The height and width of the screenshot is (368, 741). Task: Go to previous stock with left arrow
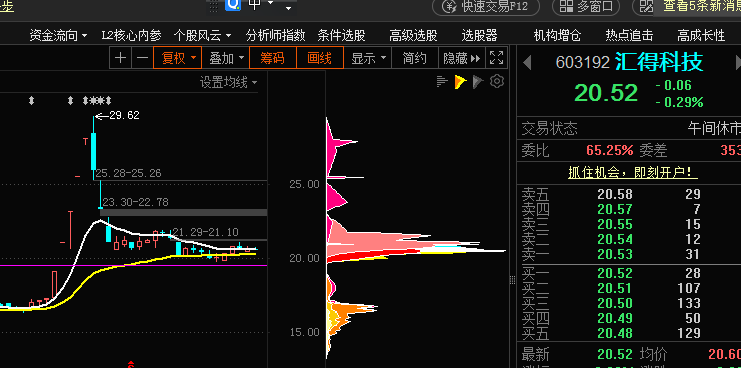click(x=527, y=63)
